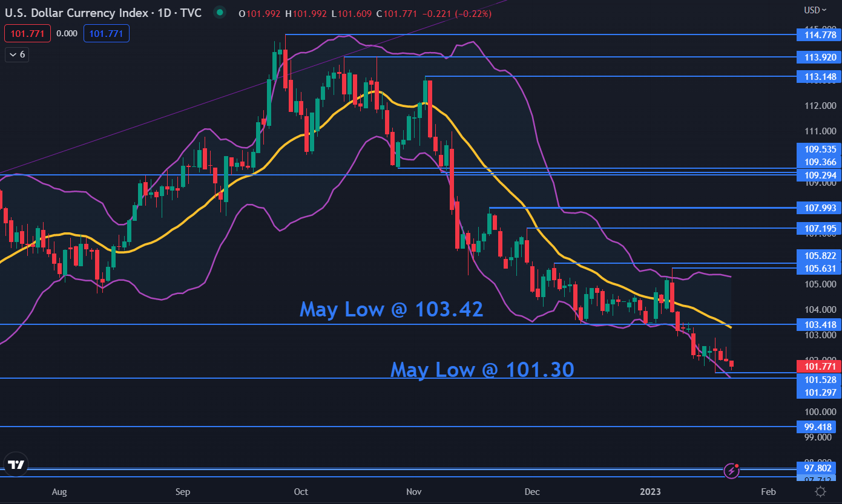Viewport: 842px width, 504px height.
Task: Select the 'May Low @ 103.42' text annotation
Action: tap(391, 309)
